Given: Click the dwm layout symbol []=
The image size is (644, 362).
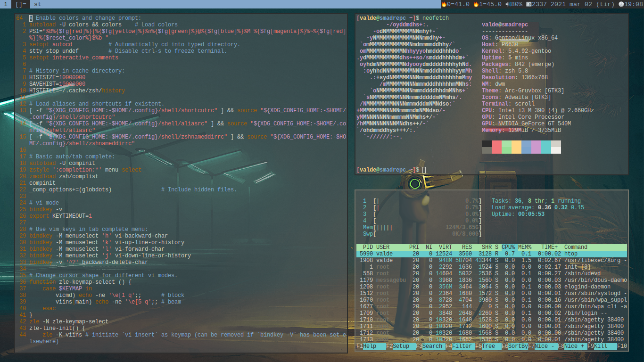Looking at the screenshot, I should tap(21, 4).
